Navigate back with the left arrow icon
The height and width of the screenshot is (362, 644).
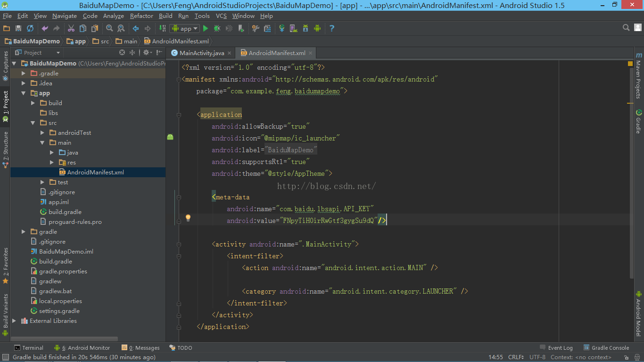[136, 28]
